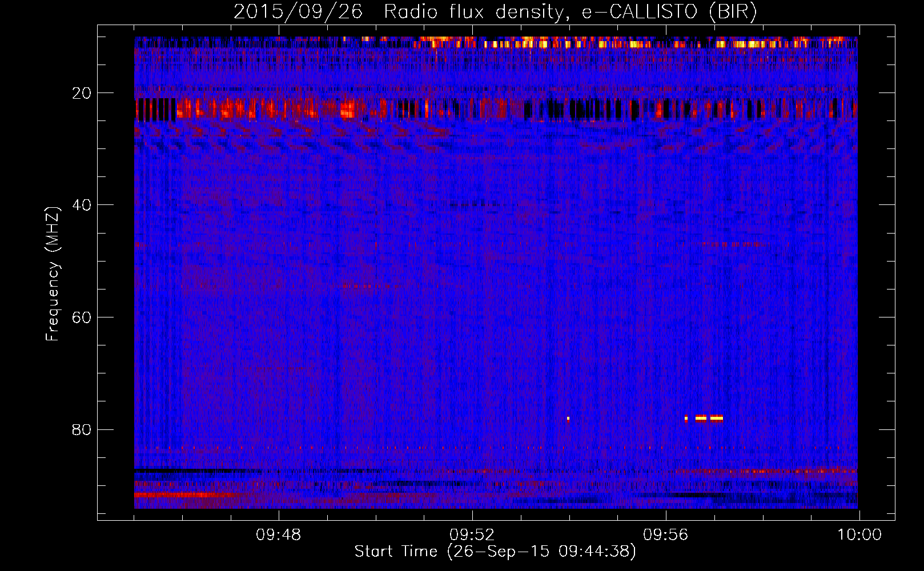
Task: Click the date "2015/09/26" in the title
Action: [298, 12]
